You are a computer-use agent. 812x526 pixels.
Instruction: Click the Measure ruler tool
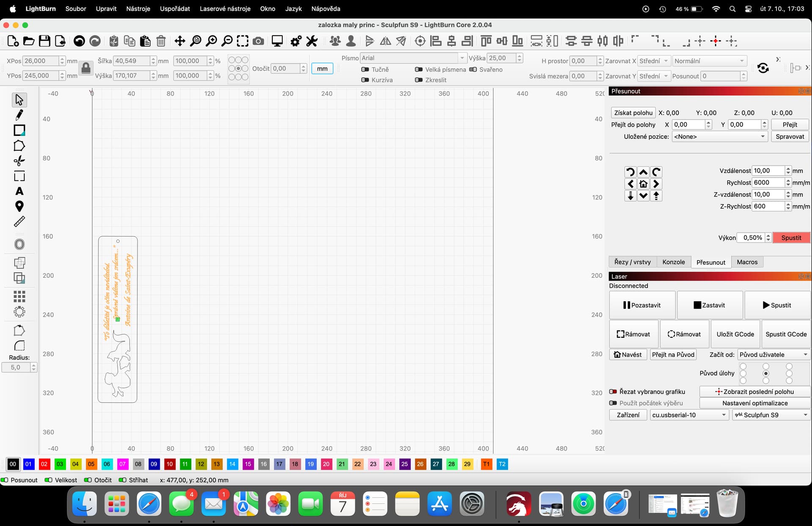[19, 221]
